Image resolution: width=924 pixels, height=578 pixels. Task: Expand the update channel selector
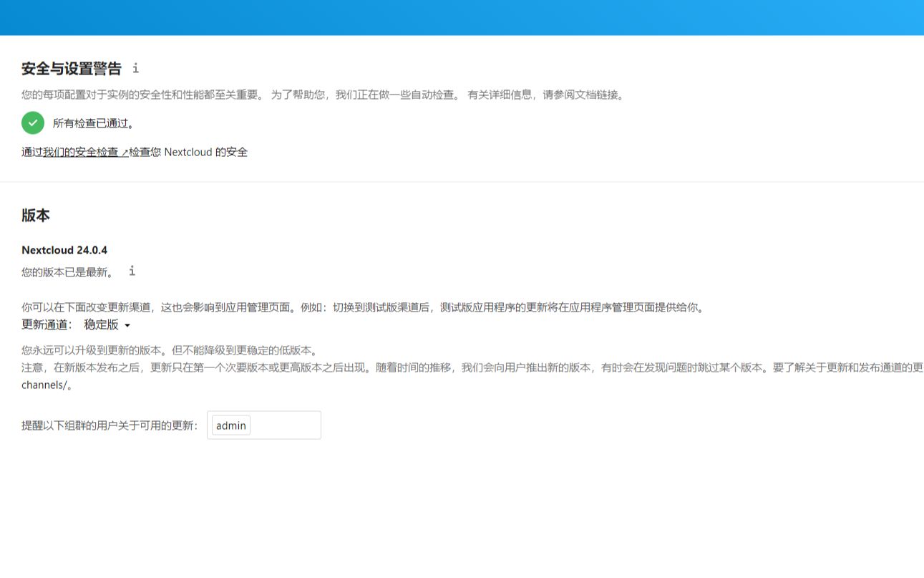[x=107, y=324]
